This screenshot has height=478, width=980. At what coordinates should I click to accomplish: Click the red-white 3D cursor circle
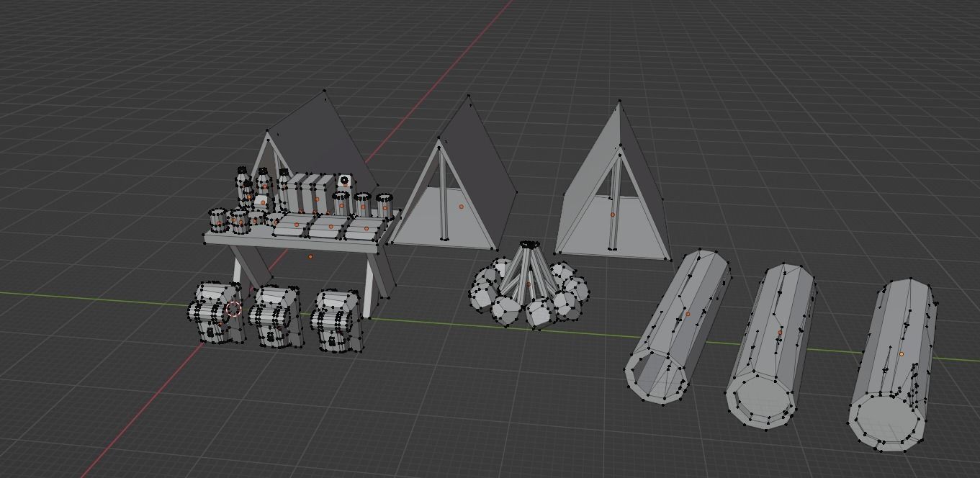tap(233, 310)
